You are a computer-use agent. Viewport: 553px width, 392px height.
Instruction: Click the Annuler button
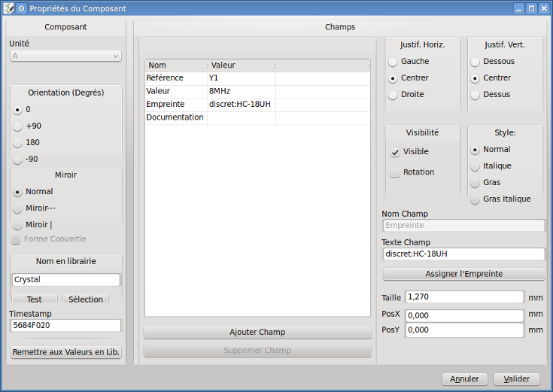(464, 379)
